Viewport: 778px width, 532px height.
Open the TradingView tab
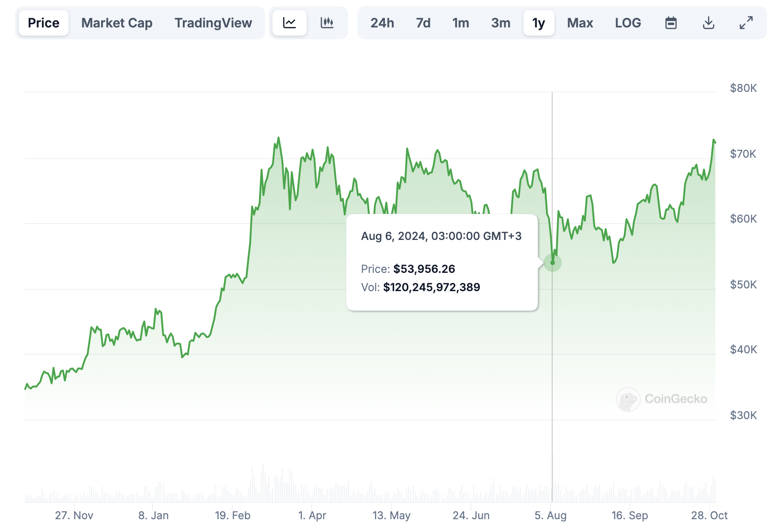(x=213, y=23)
